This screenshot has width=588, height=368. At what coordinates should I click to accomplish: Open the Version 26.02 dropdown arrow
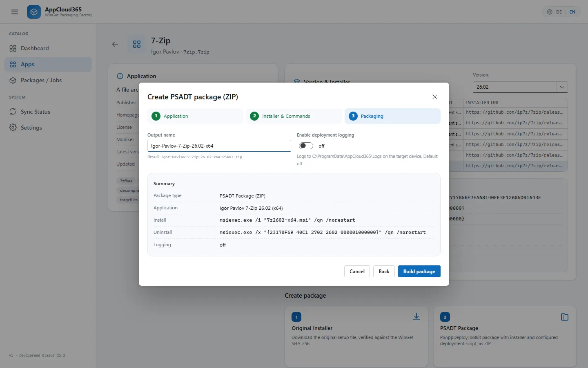pyautogui.click(x=562, y=87)
